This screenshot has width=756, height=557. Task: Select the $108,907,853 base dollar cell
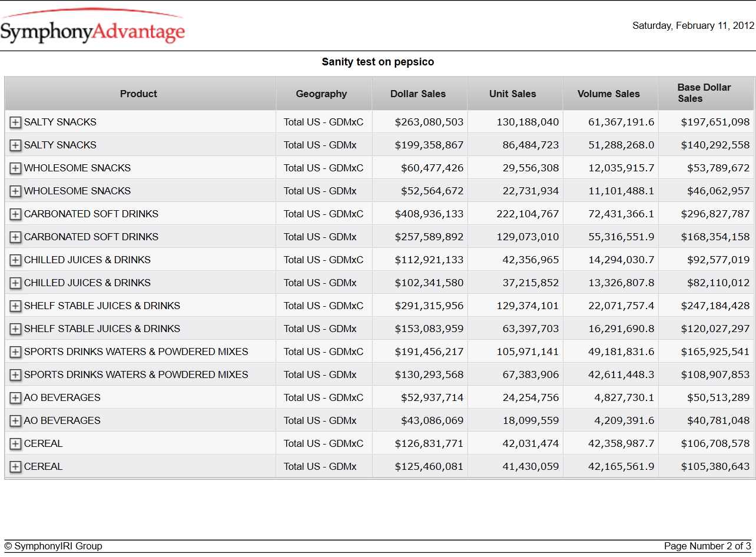(706, 374)
